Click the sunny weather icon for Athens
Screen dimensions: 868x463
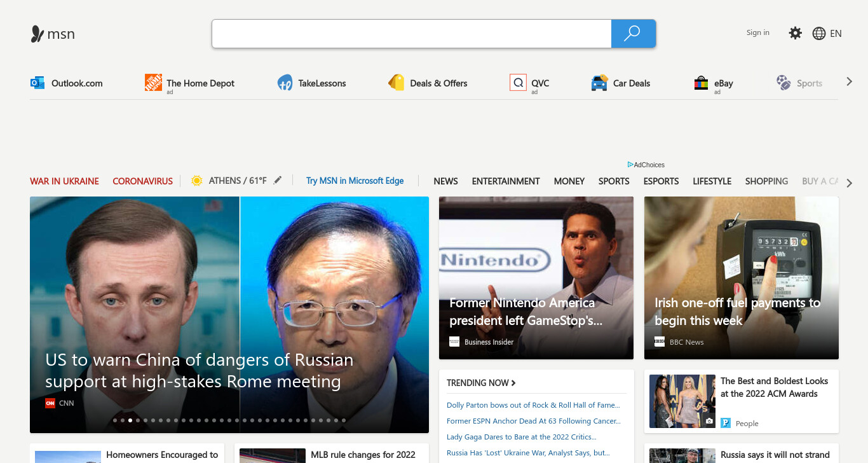(x=197, y=181)
